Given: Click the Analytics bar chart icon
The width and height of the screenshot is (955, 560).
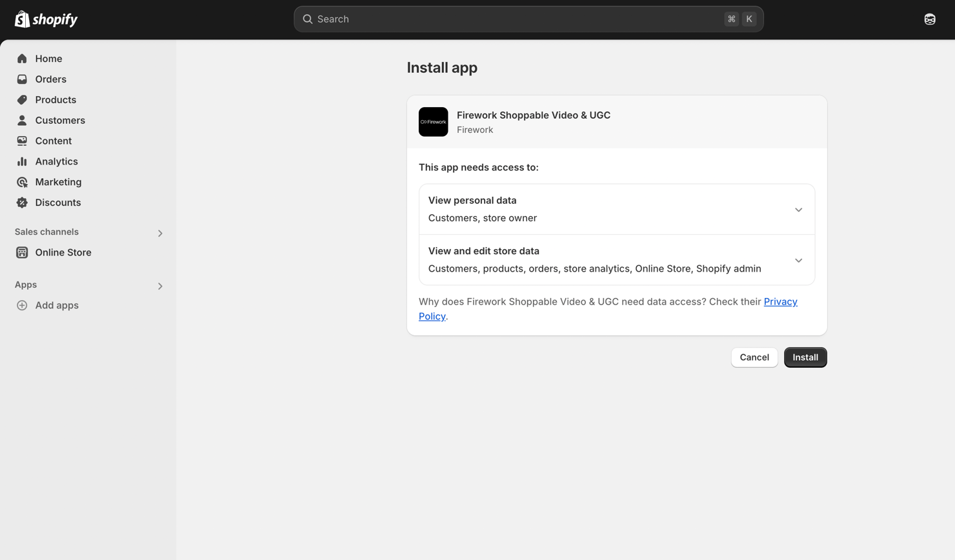Looking at the screenshot, I should [22, 161].
